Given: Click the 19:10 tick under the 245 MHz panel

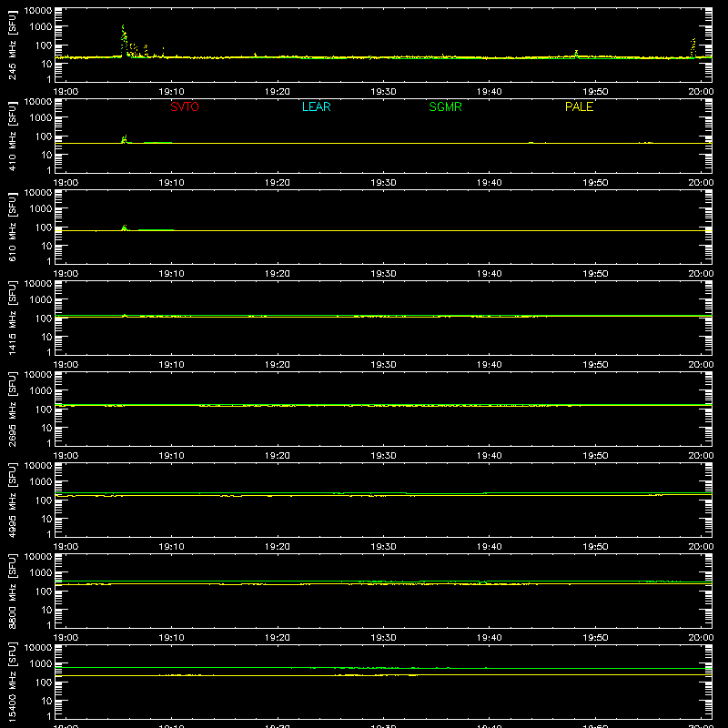Looking at the screenshot, I should pyautogui.click(x=171, y=92).
